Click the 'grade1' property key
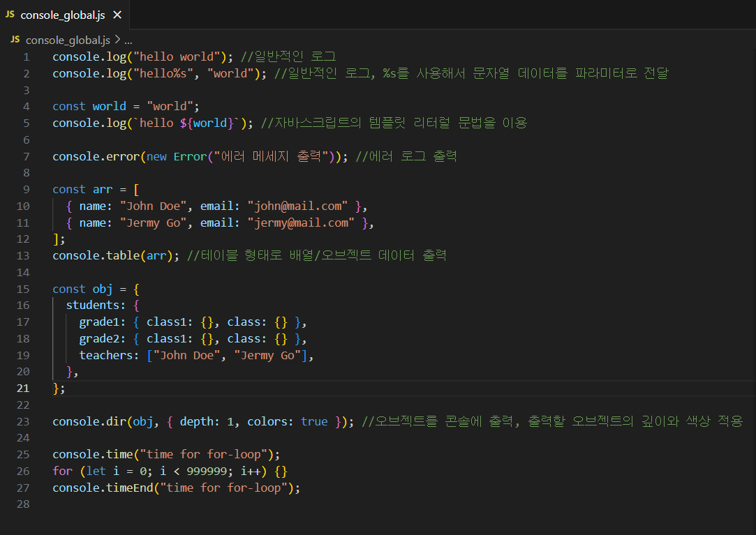This screenshot has width=756, height=535. tap(99, 322)
